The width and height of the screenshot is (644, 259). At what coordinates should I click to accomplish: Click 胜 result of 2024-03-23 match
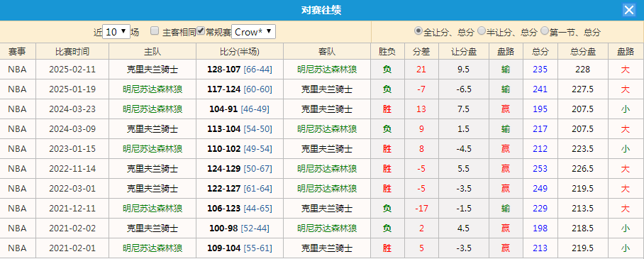pyautogui.click(x=387, y=109)
